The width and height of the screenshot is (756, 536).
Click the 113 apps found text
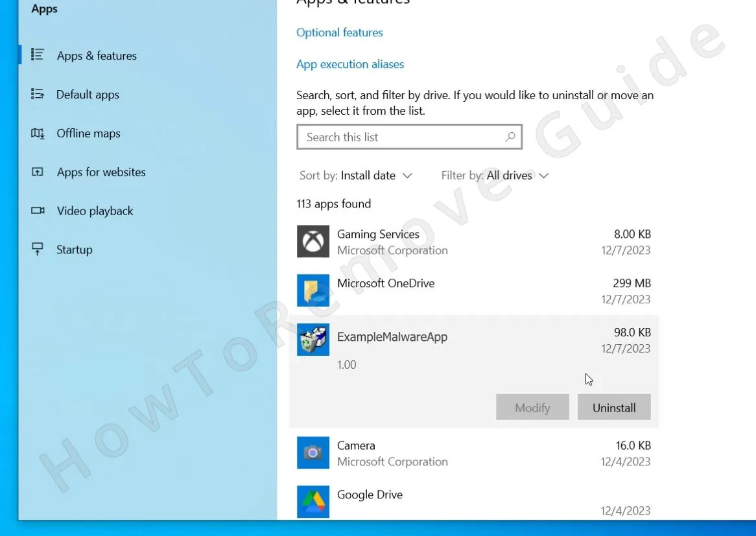(334, 204)
